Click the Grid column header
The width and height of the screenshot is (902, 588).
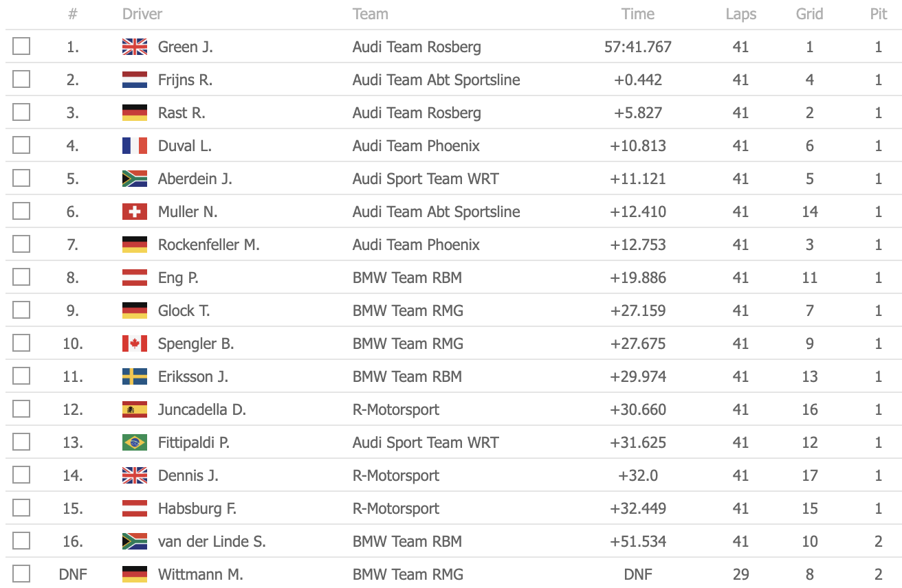pyautogui.click(x=809, y=14)
